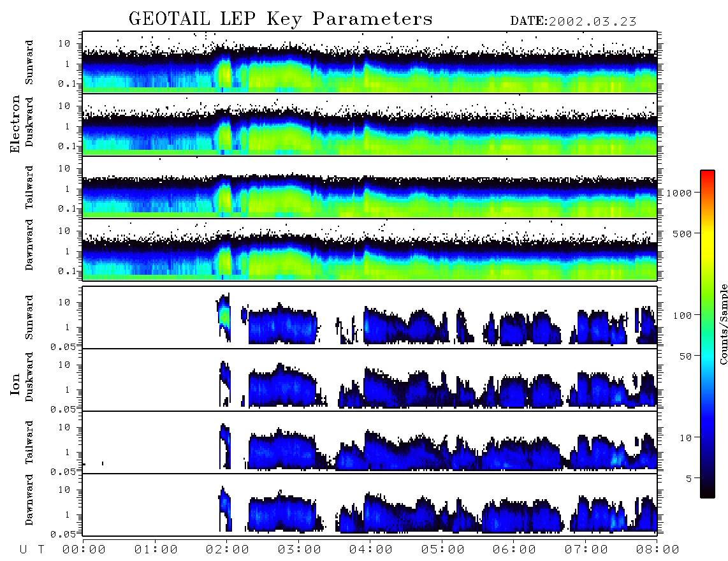Select the Electron Dawnward spectrogram panel
The height and width of the screenshot is (561, 728).
[370, 250]
